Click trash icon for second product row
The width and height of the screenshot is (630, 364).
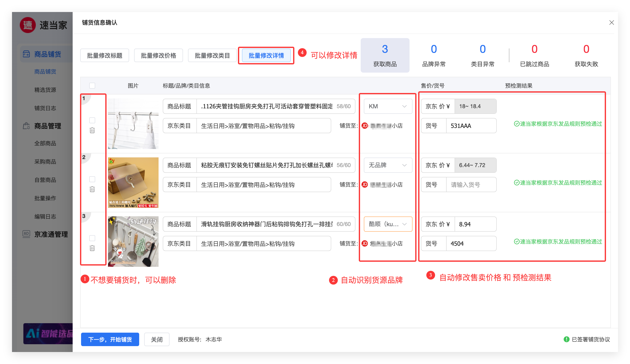coord(92,189)
